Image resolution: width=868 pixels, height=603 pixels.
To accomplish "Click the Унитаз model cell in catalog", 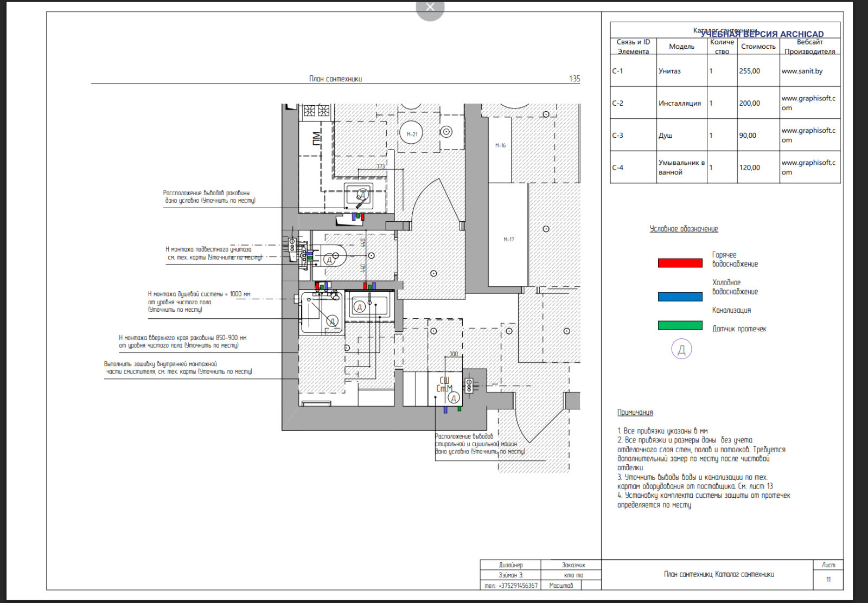I will coord(669,71).
